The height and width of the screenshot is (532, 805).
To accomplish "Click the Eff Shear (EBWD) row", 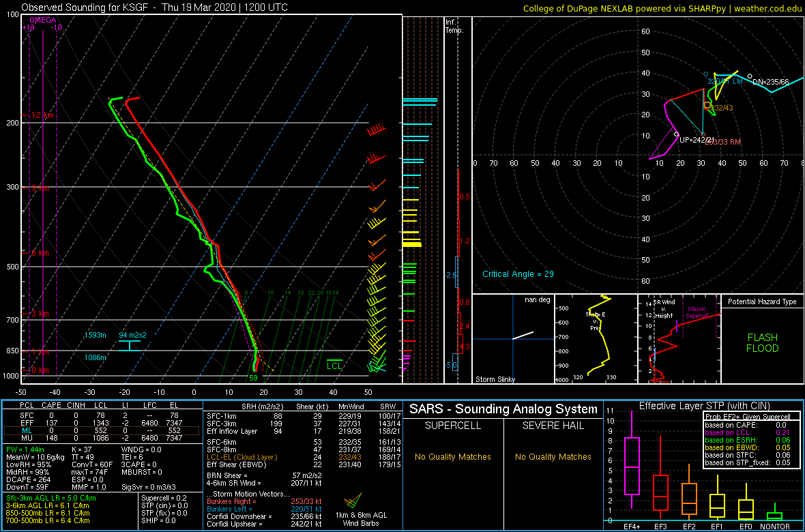I will [x=304, y=464].
